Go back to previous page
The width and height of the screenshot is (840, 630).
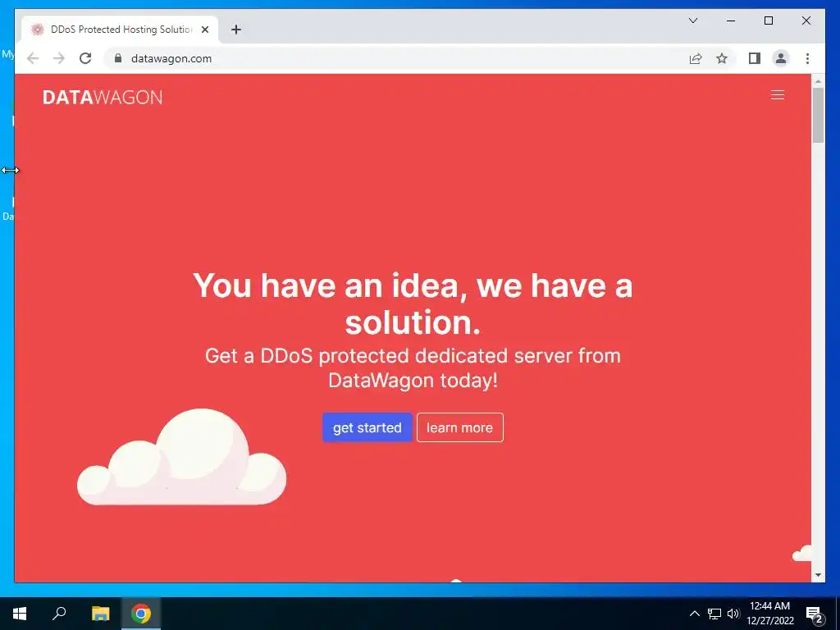33,58
